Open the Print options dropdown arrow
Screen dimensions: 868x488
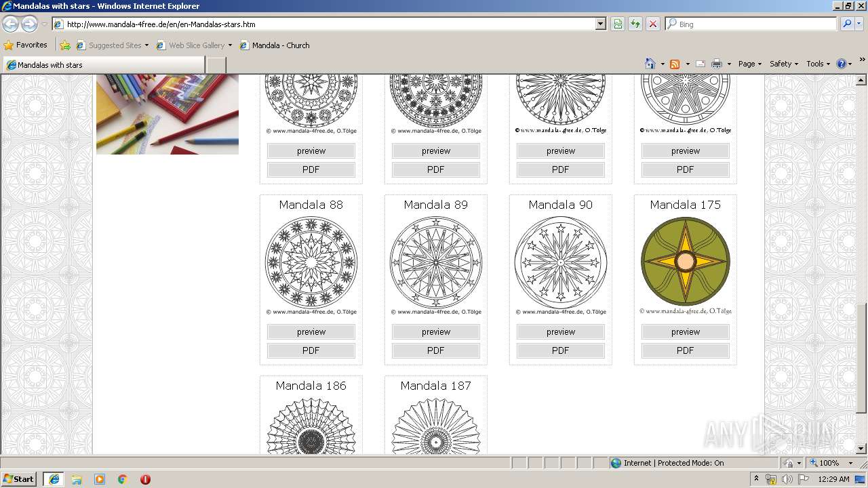[x=729, y=64]
